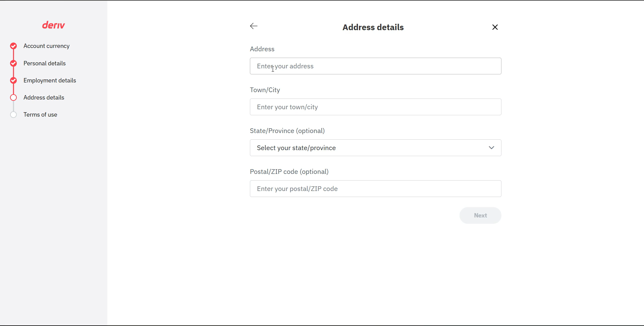This screenshot has height=326, width=644.
Task: Click the Address field label
Action: click(x=262, y=49)
